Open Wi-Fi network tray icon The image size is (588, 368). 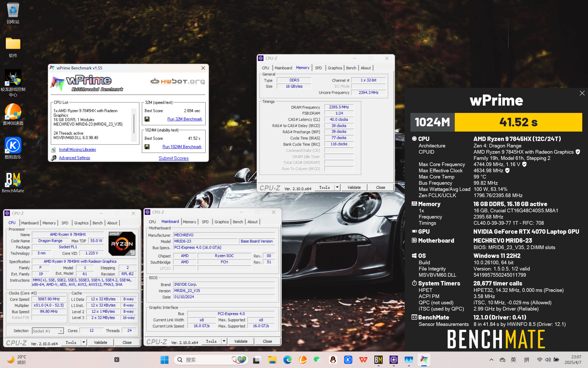pyautogui.click(x=540, y=360)
